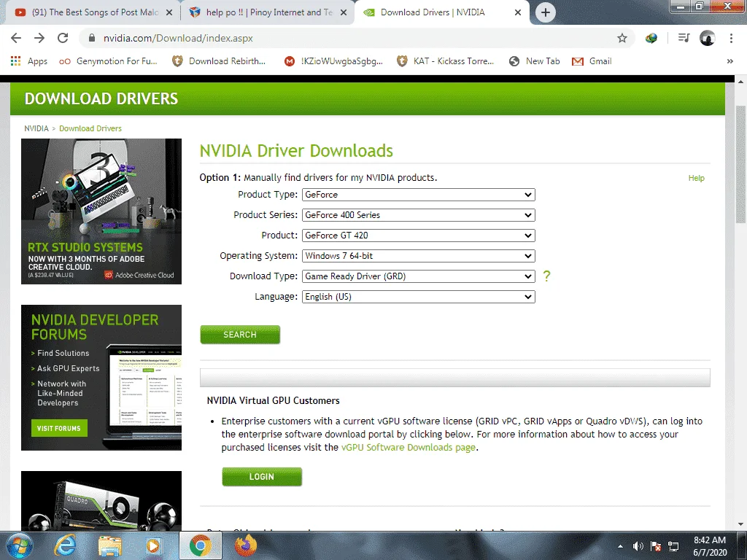Switch to the Pinoy Internet help tab
Screen dimensions: 747x560
[x=267, y=12]
